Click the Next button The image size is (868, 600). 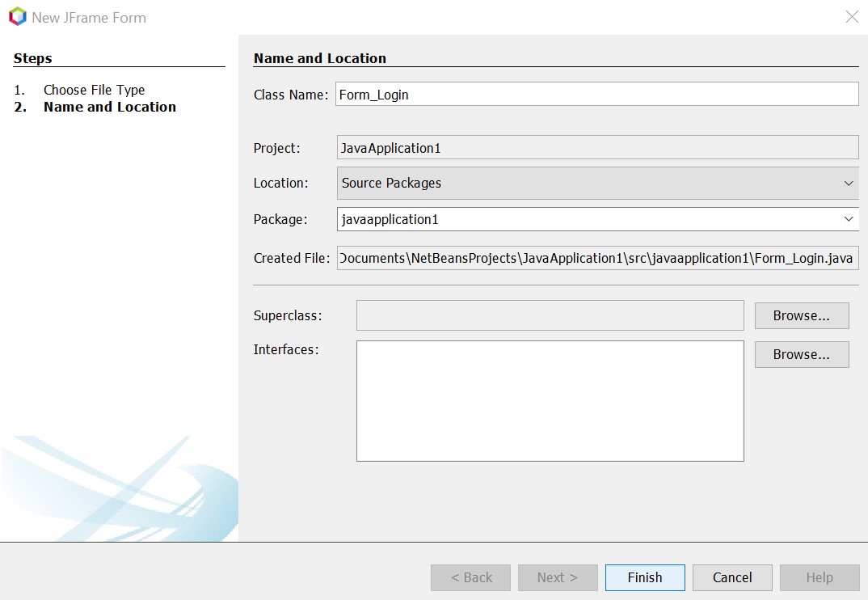[x=557, y=577]
